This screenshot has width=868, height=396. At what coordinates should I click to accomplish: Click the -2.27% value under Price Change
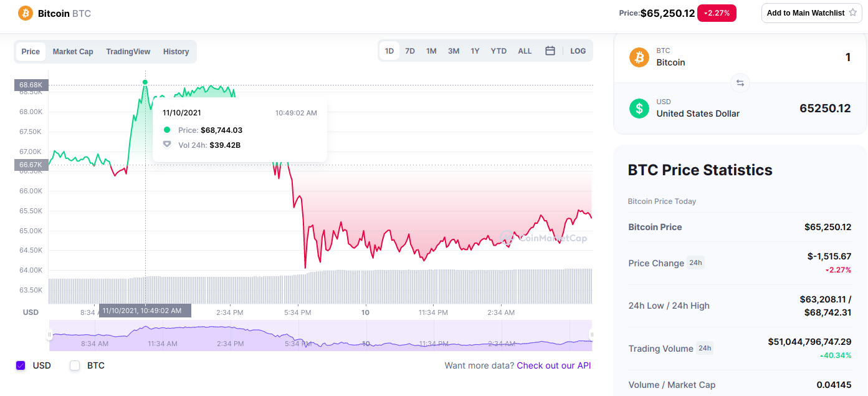(x=838, y=270)
